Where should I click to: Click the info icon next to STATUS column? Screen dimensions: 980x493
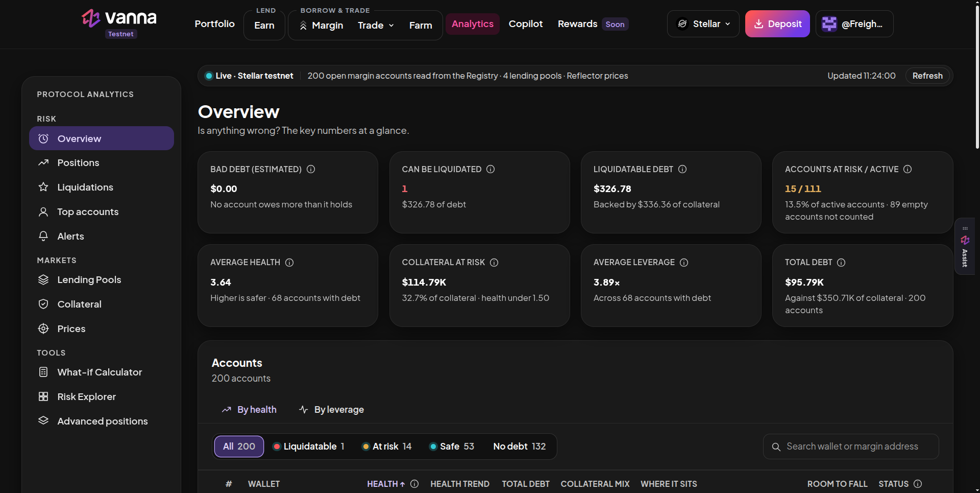(918, 484)
